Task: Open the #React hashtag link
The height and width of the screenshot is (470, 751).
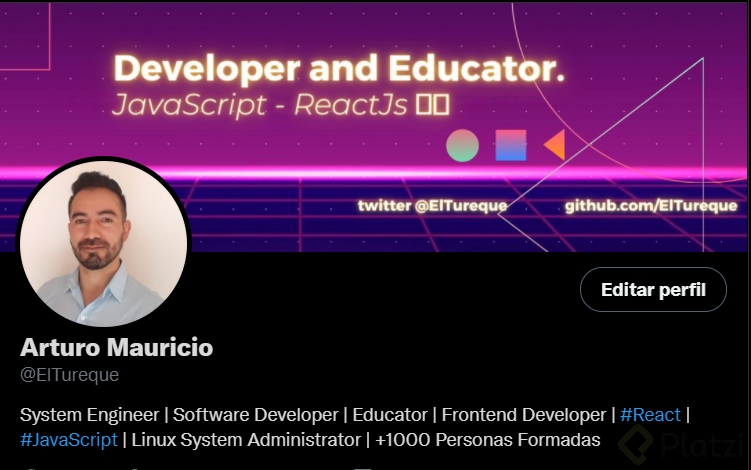Action: click(x=650, y=415)
